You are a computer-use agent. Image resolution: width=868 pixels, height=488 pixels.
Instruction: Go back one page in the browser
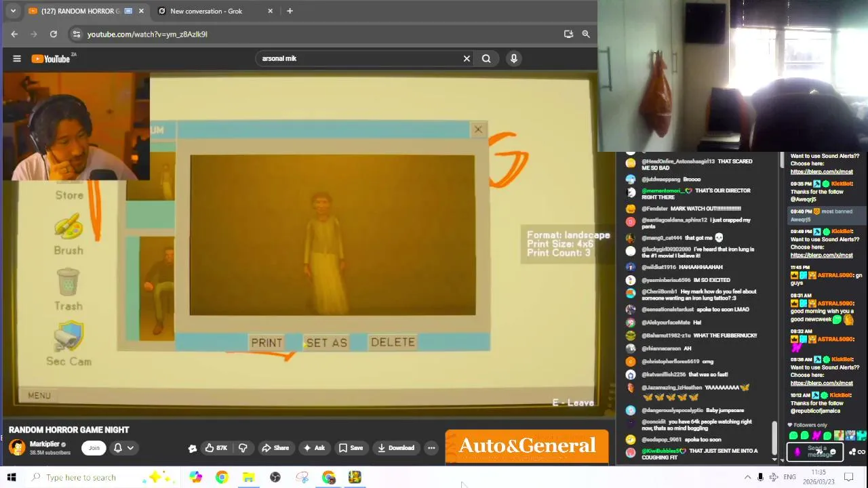[x=14, y=34]
